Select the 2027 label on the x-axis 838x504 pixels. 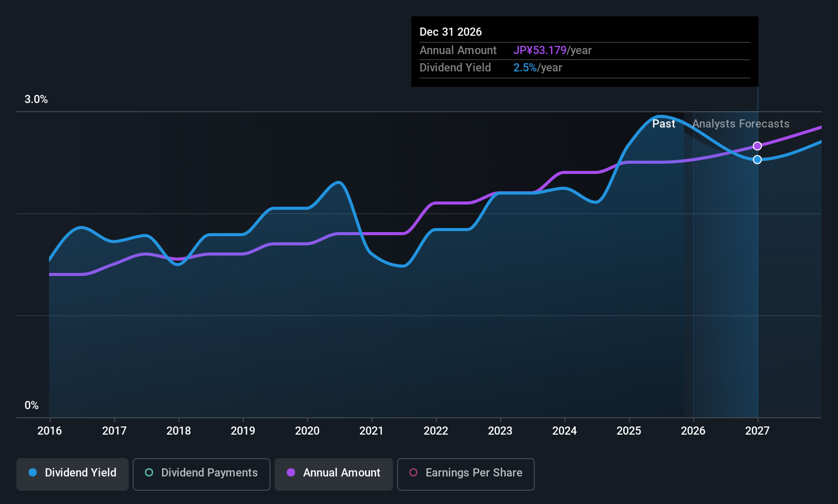[x=757, y=431]
